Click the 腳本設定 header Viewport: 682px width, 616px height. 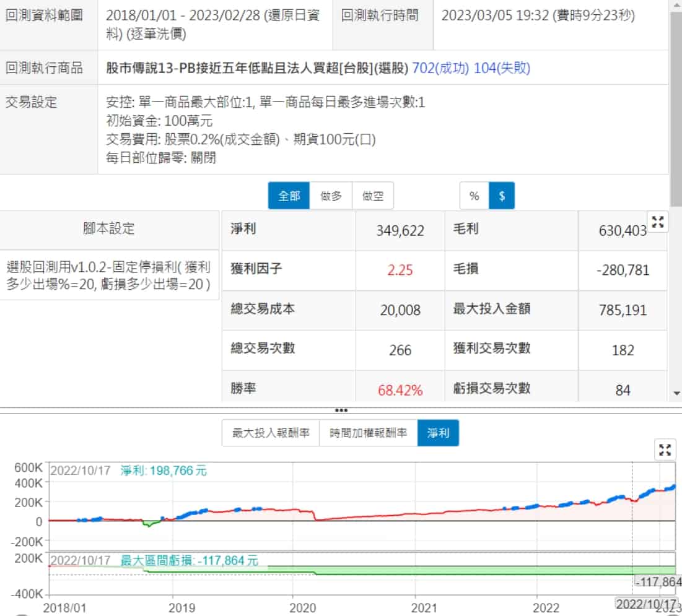tap(109, 228)
